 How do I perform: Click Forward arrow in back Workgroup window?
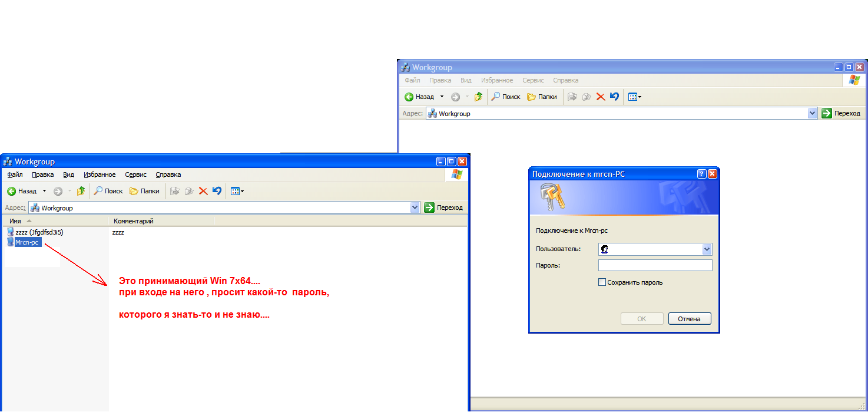pyautogui.click(x=455, y=97)
